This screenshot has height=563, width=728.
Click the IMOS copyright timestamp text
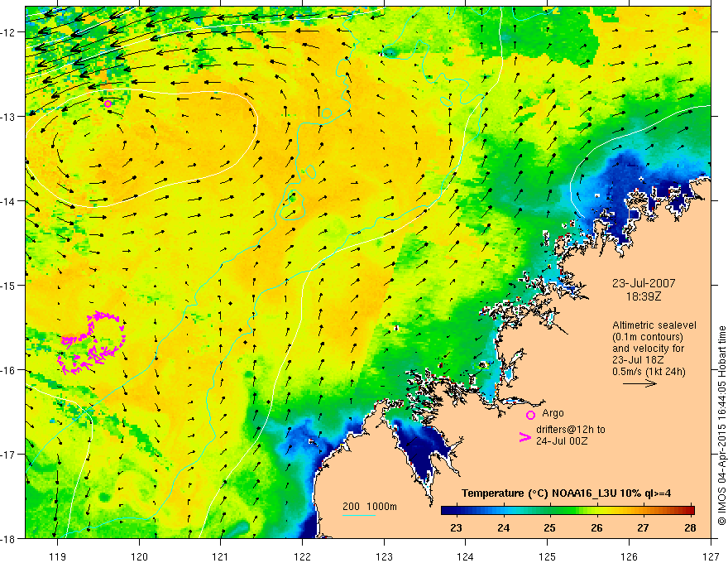(721, 426)
